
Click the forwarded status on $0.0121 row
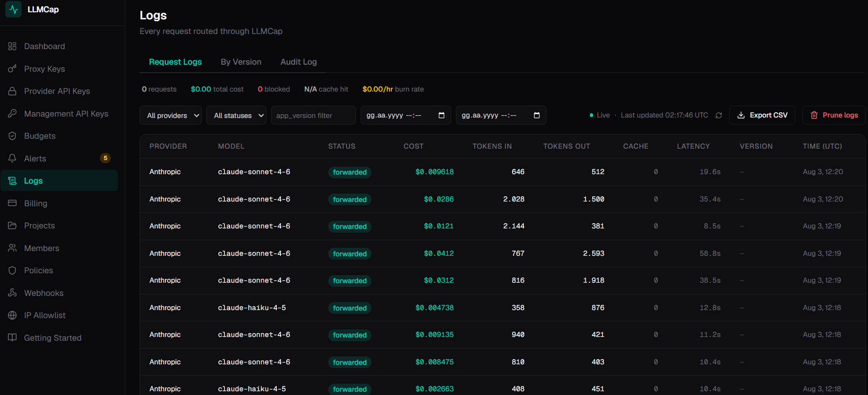pyautogui.click(x=350, y=227)
